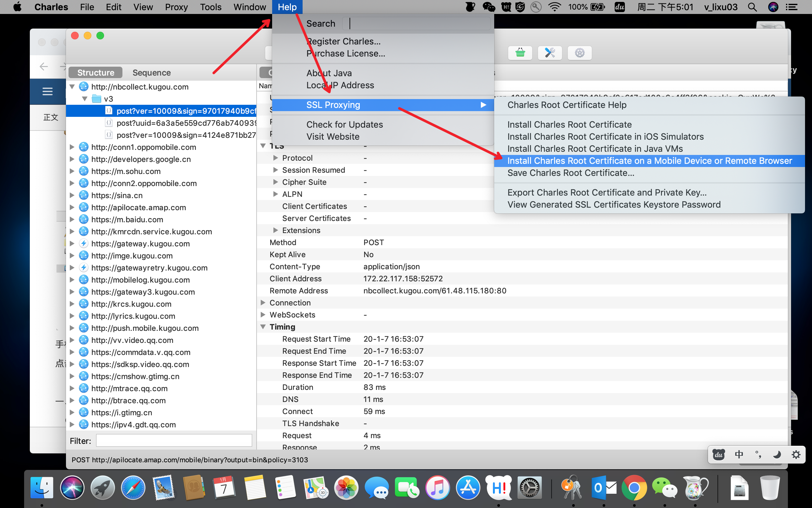The width and height of the screenshot is (812, 508).
Task: Open Maps in the dock
Action: tap(316, 487)
